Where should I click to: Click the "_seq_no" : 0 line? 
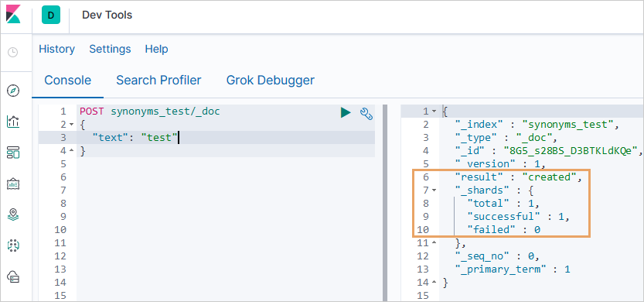pos(496,256)
